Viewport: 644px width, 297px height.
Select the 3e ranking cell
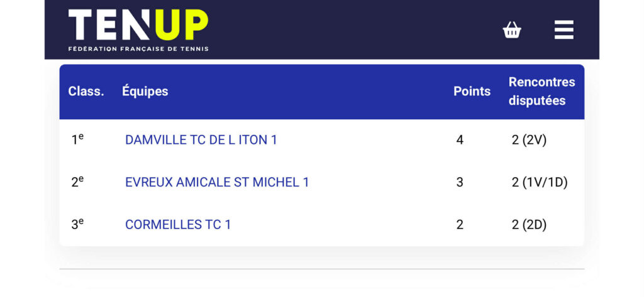77,224
